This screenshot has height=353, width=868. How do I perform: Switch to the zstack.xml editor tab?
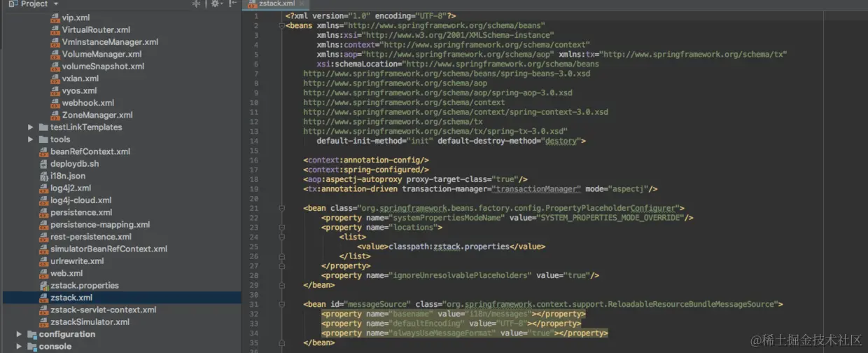coord(276,4)
